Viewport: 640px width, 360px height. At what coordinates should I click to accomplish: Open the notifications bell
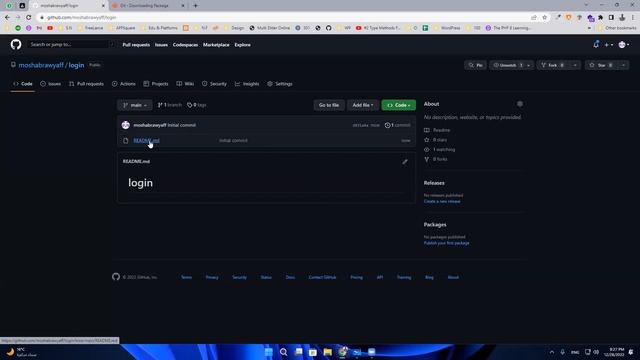pyautogui.click(x=596, y=44)
